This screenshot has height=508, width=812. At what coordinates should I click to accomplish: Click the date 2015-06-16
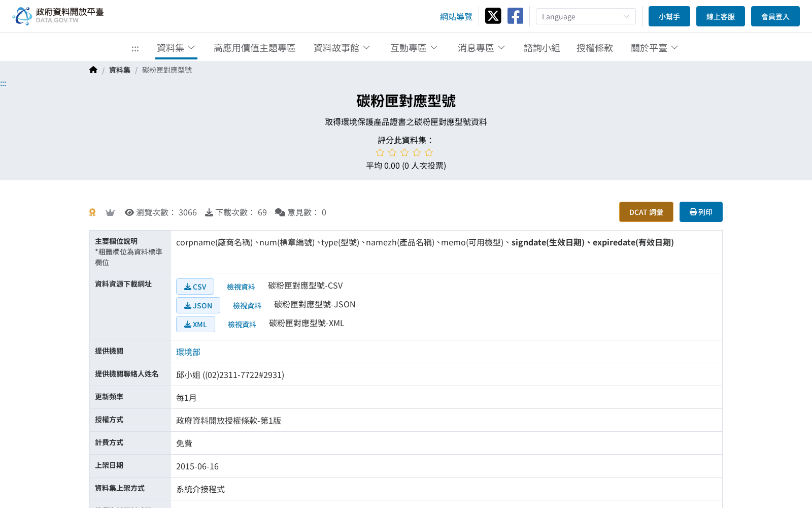click(197, 466)
